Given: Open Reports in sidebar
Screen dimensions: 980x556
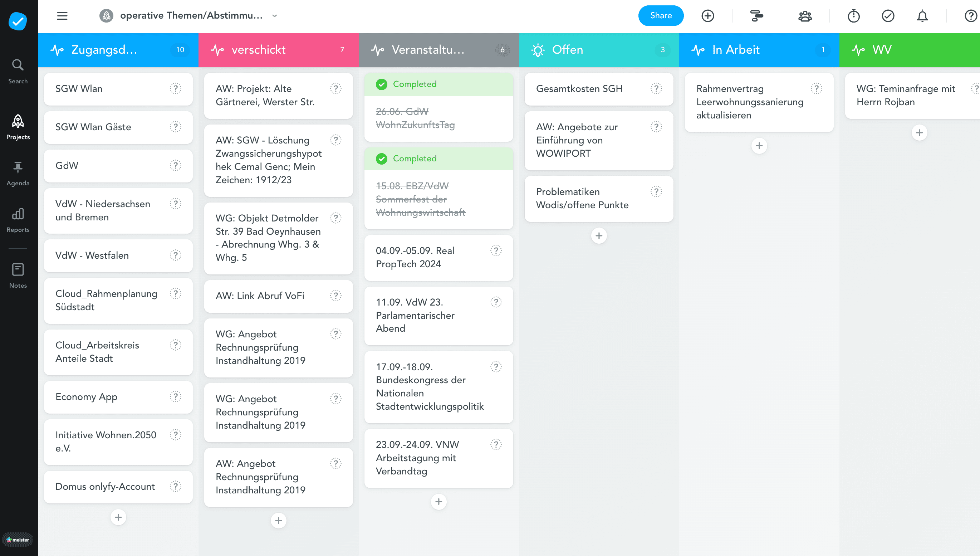Looking at the screenshot, I should [x=18, y=220].
